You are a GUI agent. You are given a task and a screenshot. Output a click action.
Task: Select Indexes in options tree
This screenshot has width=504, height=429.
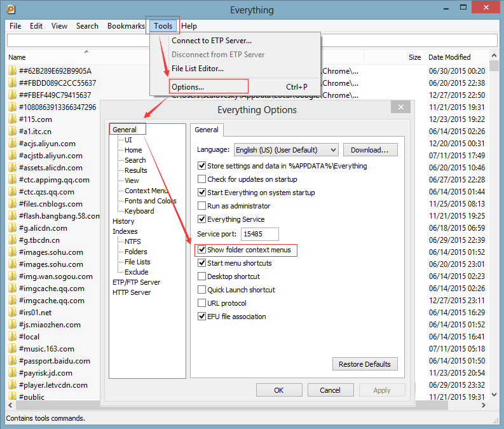125,231
